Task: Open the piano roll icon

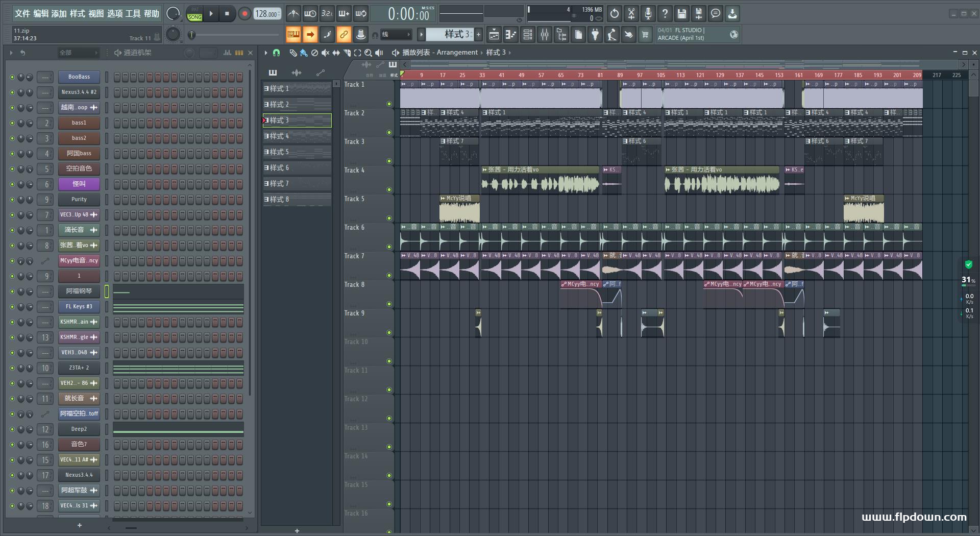Action: (x=510, y=35)
